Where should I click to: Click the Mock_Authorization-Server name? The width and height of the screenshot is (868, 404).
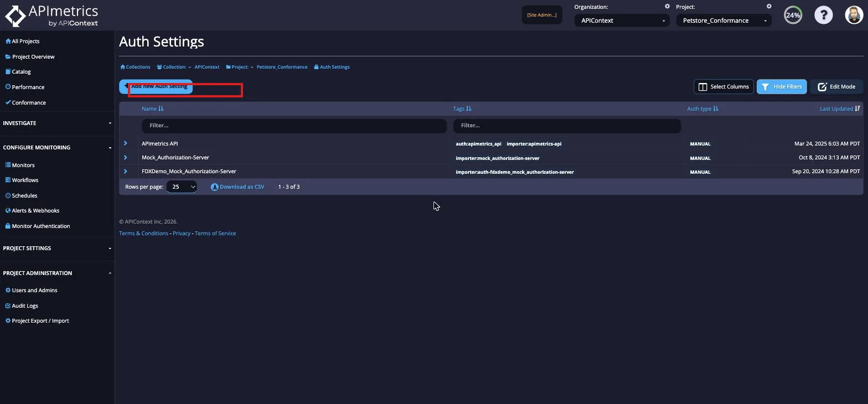pyautogui.click(x=175, y=157)
